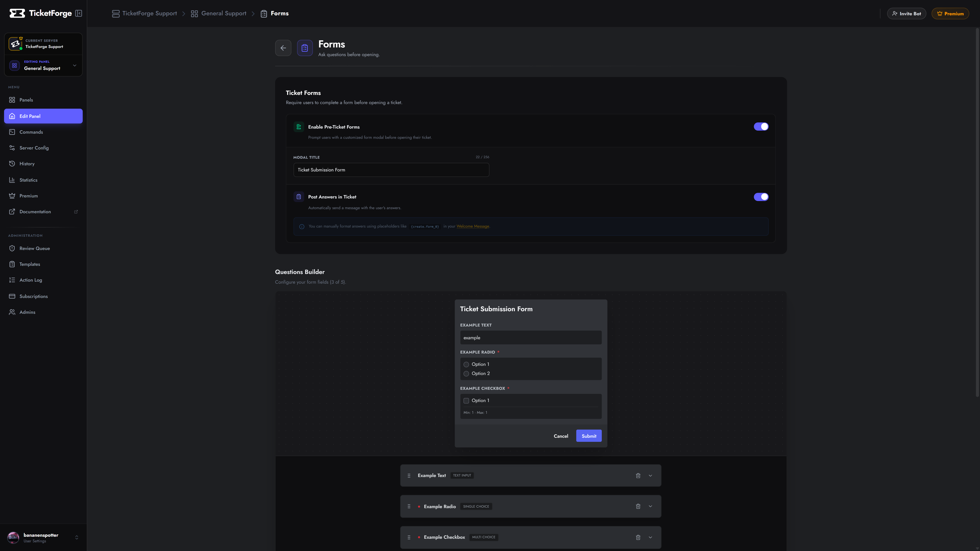Select Option 2 radio button
980x551 pixels.
(x=466, y=374)
